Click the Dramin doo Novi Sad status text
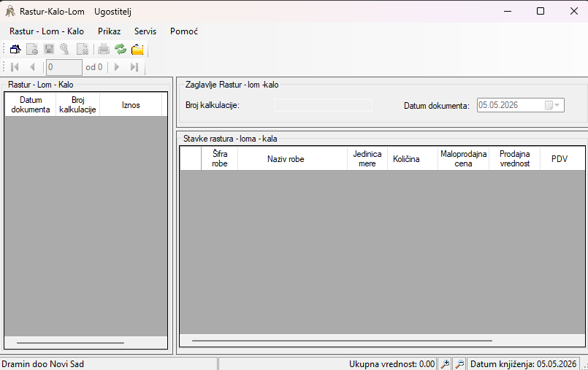The image size is (588, 370). coord(43,364)
